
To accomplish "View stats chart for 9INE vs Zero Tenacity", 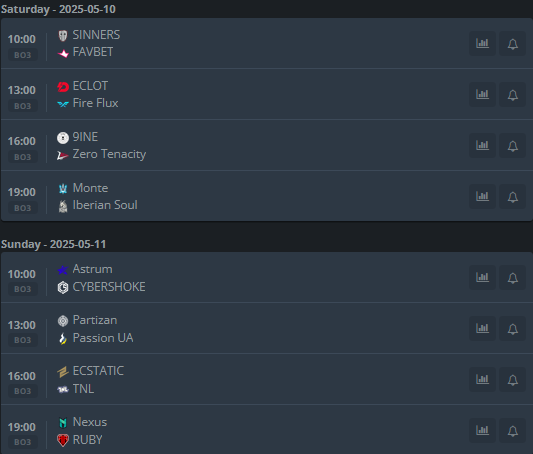I will click(x=482, y=145).
